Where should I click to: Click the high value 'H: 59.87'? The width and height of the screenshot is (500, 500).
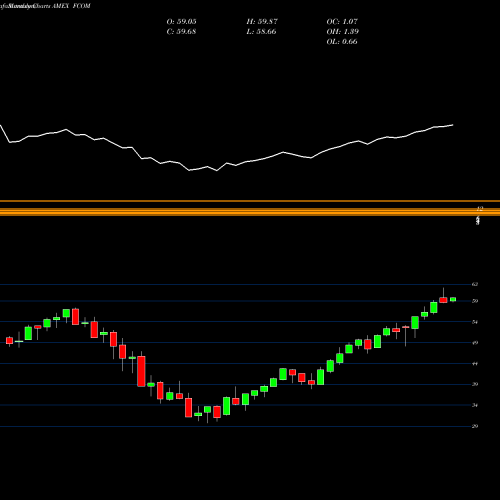click(262, 22)
